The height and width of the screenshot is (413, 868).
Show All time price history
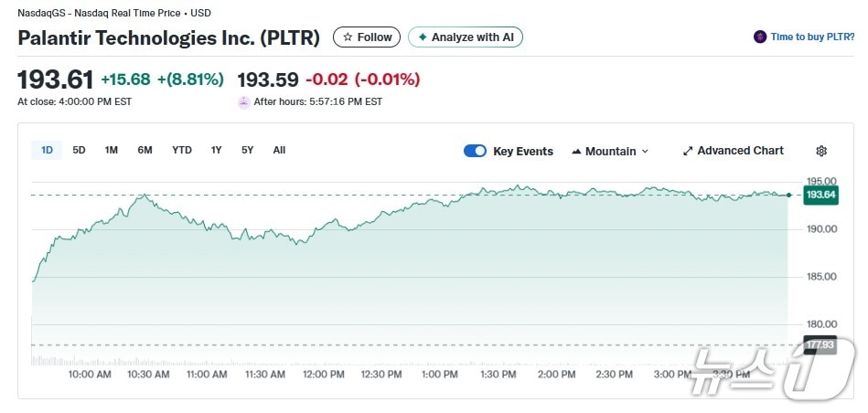point(279,150)
